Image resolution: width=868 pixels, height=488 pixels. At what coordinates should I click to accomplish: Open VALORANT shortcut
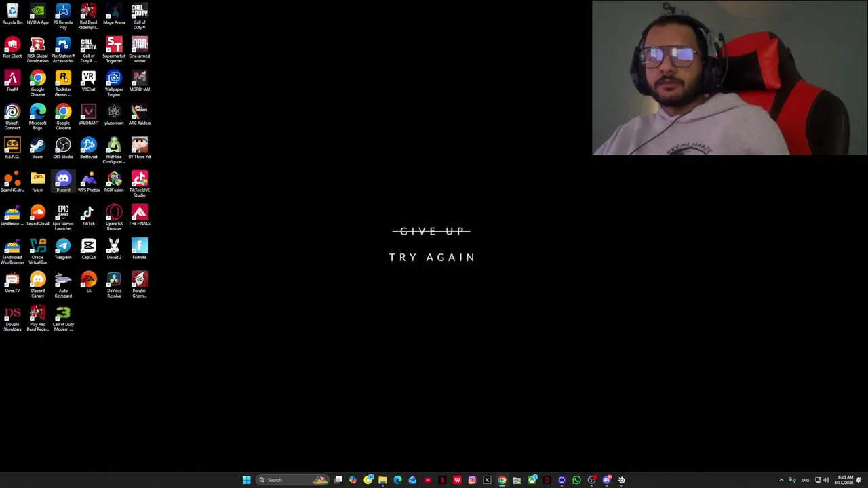click(88, 115)
